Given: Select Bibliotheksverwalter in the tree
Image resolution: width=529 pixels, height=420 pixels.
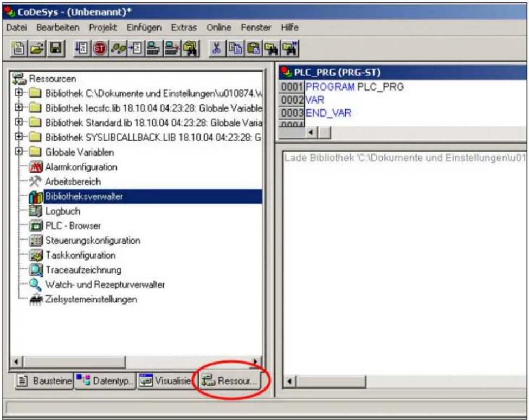Looking at the screenshot, I should click(153, 197).
